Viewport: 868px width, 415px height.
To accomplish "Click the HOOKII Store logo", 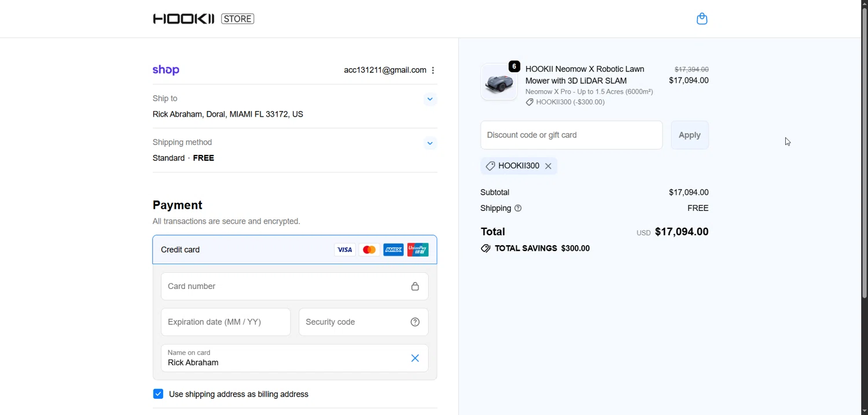I will pyautogui.click(x=204, y=19).
